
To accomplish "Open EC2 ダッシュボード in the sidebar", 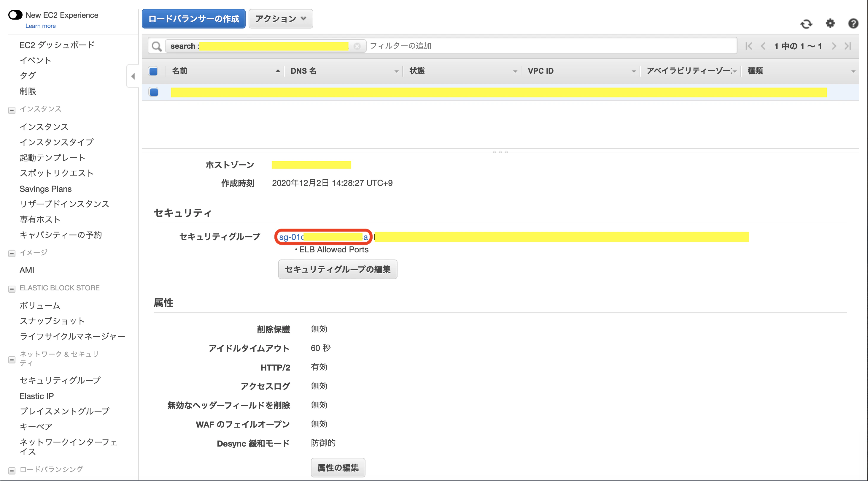I will (57, 45).
